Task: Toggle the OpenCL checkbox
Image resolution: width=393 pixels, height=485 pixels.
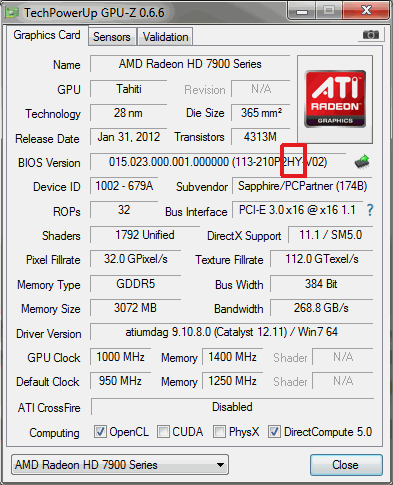Action: [x=100, y=431]
